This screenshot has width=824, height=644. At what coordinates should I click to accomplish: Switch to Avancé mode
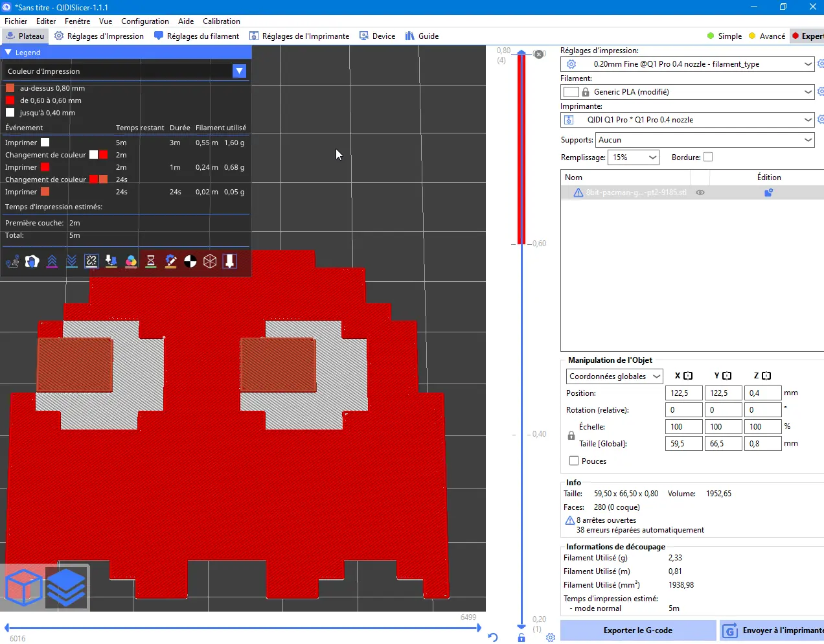point(767,36)
